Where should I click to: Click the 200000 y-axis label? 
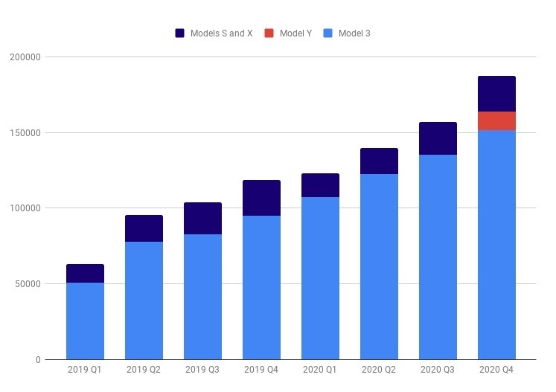[x=25, y=57]
